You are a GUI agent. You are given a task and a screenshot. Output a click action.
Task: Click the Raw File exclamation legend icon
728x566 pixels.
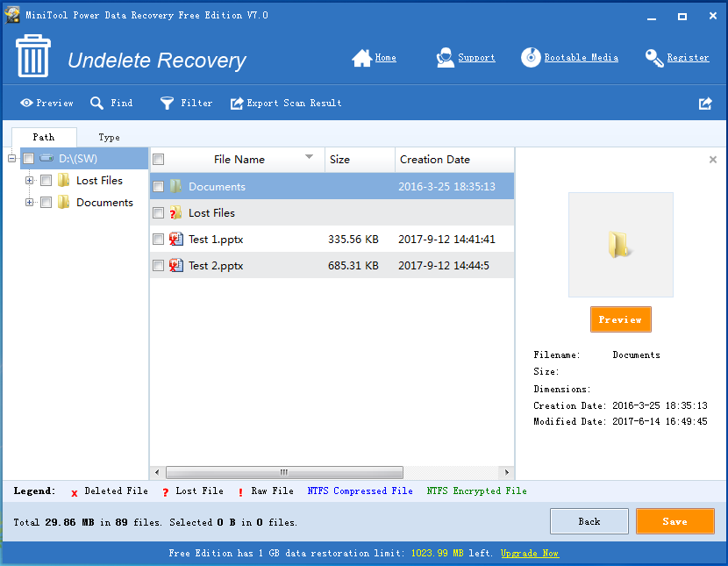click(x=240, y=492)
